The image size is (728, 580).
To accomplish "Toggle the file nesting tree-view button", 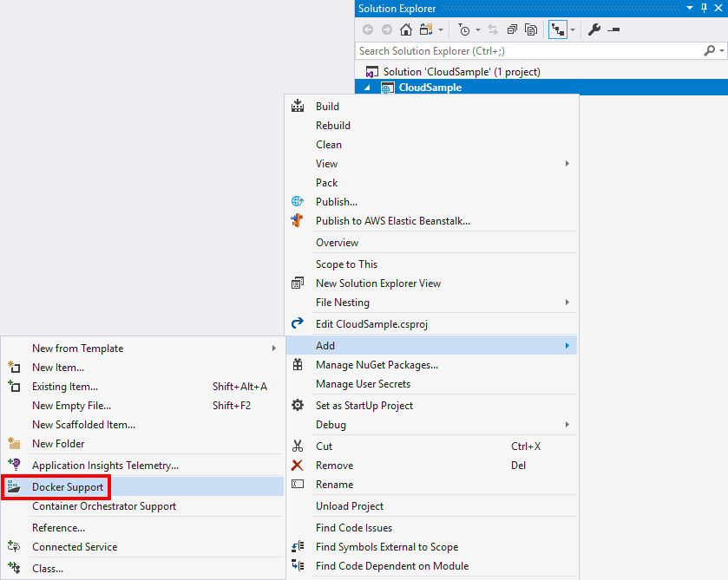I will pos(558,29).
